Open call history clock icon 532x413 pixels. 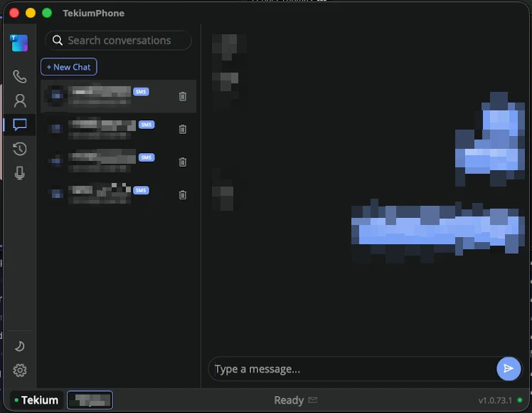coord(20,149)
